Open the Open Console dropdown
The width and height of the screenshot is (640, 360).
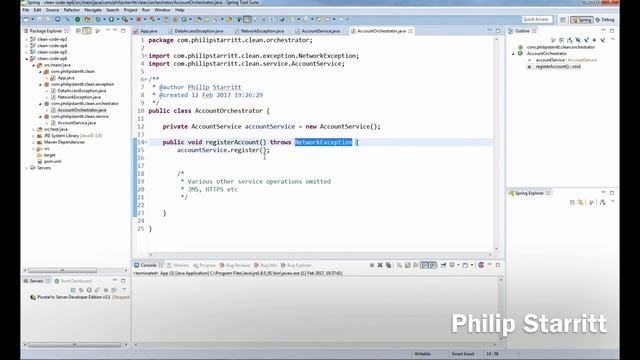(471, 265)
